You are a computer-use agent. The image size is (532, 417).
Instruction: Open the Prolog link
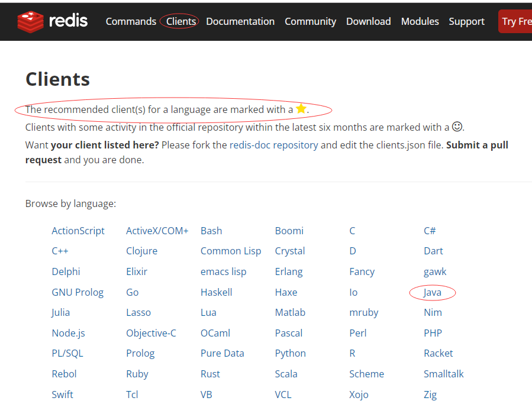click(x=140, y=354)
